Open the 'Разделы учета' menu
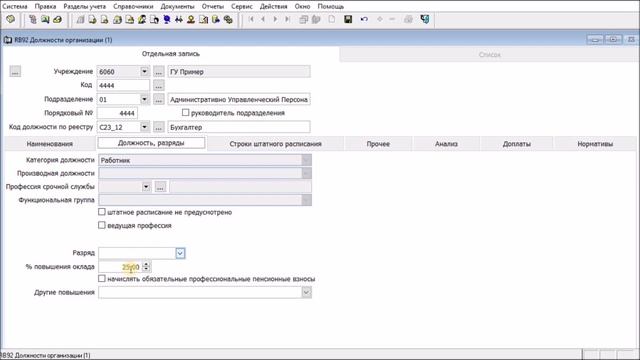This screenshot has height=360, width=640. [x=84, y=7]
